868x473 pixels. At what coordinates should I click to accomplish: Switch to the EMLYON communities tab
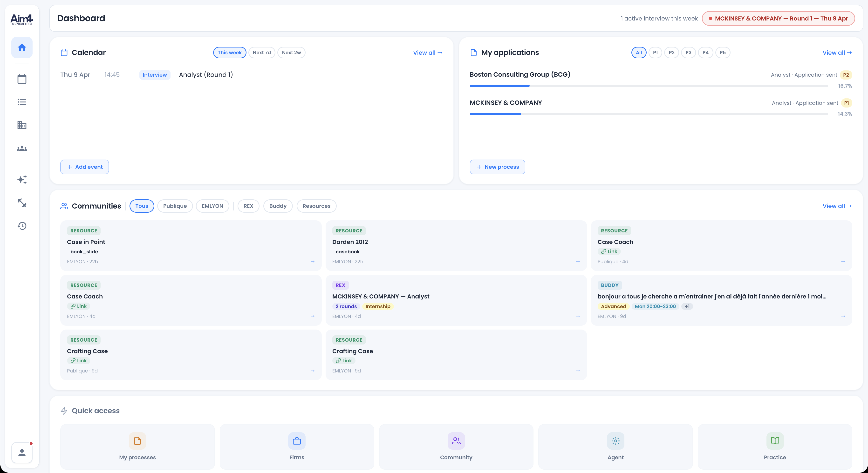pyautogui.click(x=212, y=206)
